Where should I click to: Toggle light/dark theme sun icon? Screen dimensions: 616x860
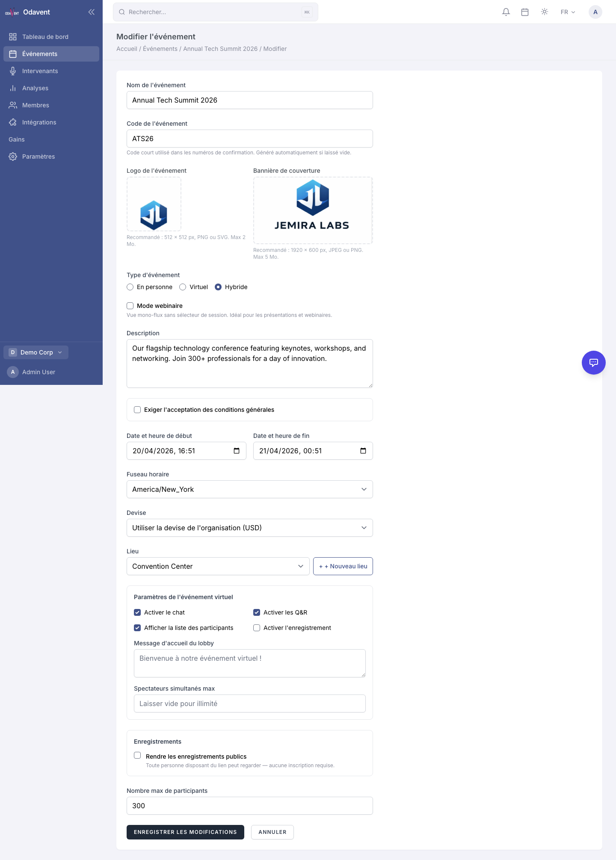point(545,12)
